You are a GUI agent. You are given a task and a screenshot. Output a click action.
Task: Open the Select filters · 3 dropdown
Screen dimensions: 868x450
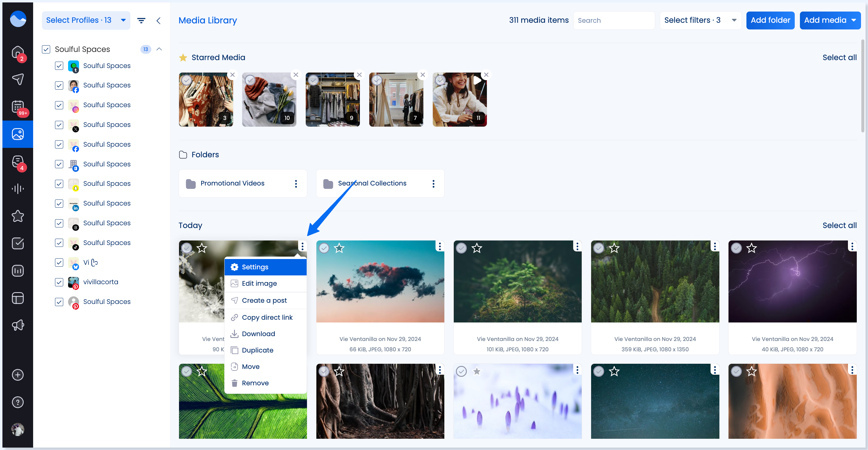tap(700, 21)
